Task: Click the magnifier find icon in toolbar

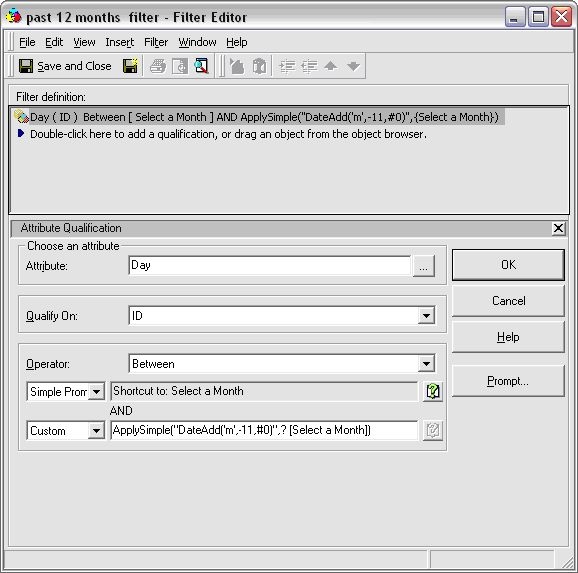Action: tap(202, 66)
